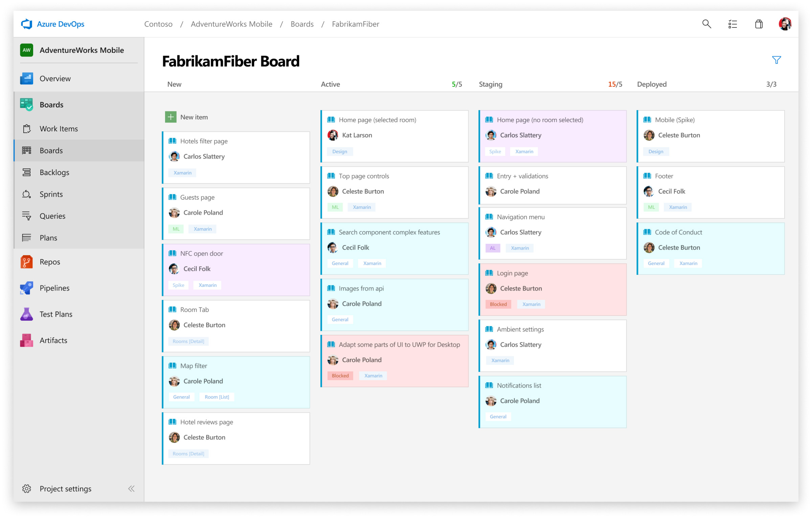The height and width of the screenshot is (518, 812).
Task: Click the Boards icon in sidebar
Action: (27, 104)
